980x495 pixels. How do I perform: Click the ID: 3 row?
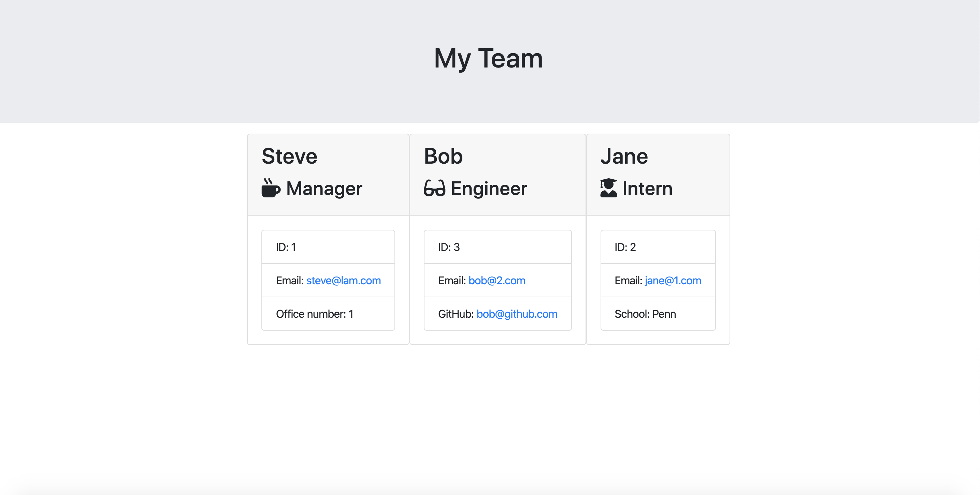(498, 247)
